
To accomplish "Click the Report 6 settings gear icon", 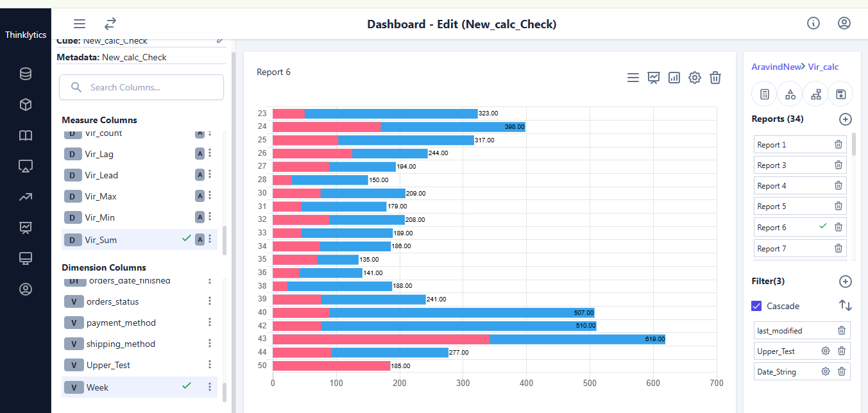I will [x=695, y=78].
